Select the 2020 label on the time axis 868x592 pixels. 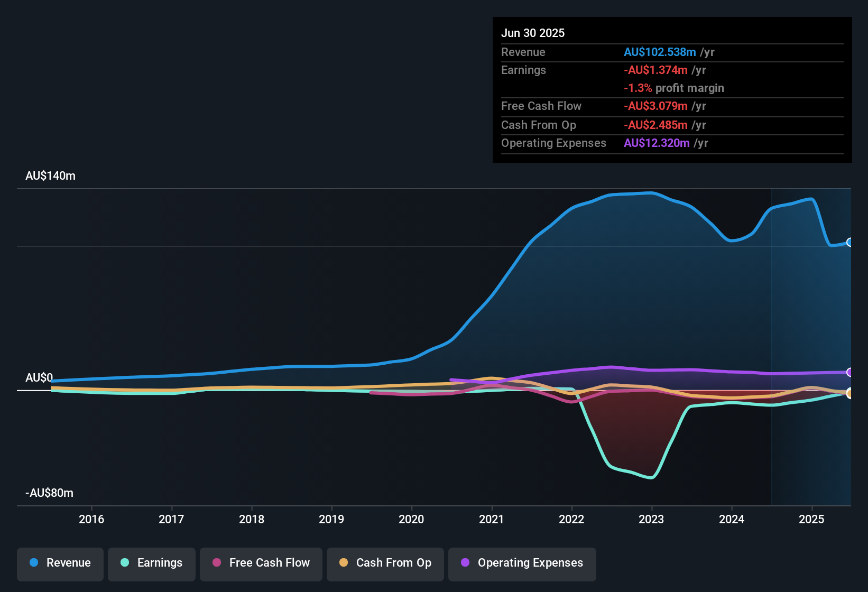coord(411,519)
